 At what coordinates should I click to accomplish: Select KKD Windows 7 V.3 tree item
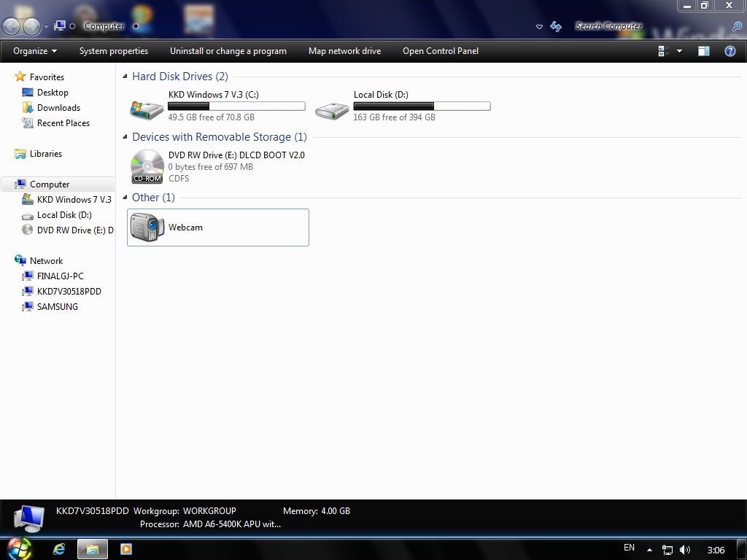point(74,200)
